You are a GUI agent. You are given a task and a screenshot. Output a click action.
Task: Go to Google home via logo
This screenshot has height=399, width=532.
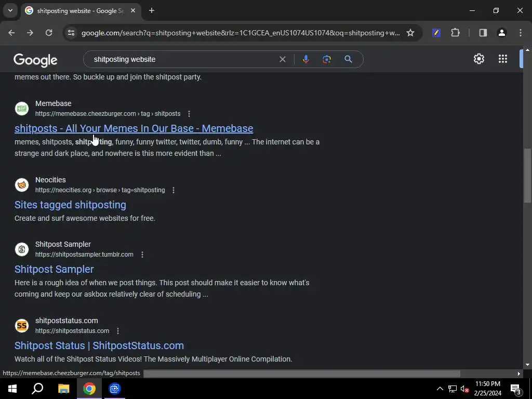(x=35, y=60)
